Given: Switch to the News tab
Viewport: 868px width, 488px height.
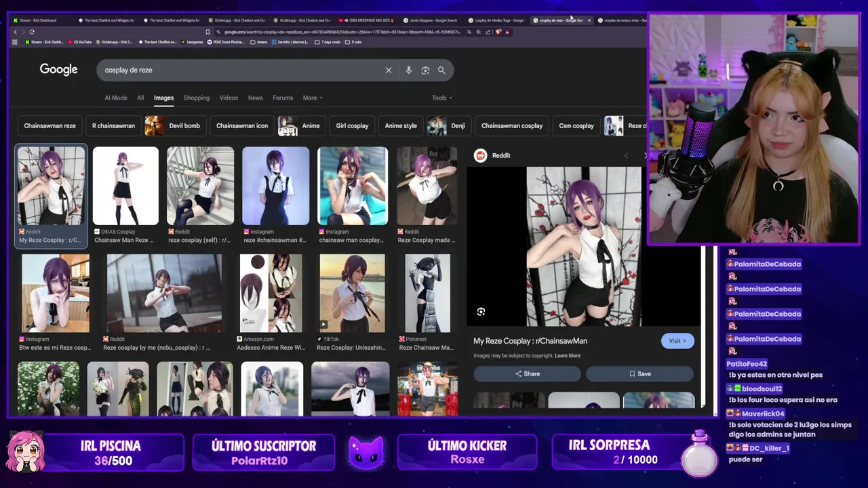Looking at the screenshot, I should tap(255, 98).
